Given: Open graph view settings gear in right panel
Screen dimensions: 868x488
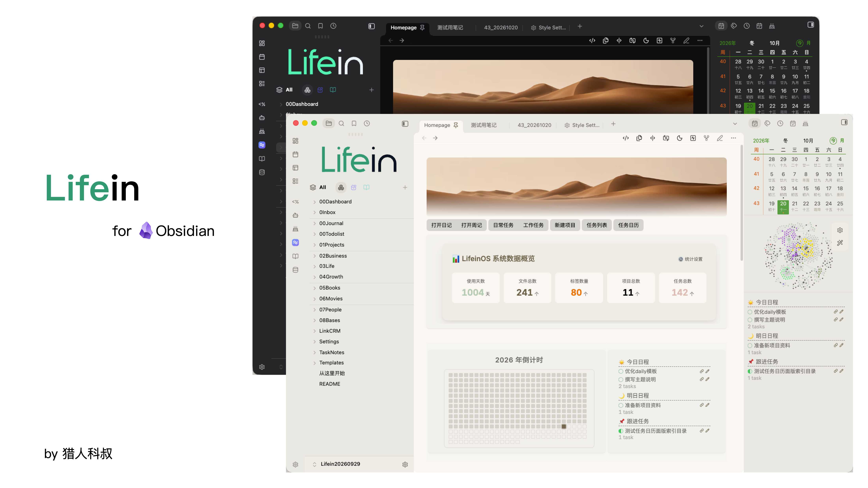Looking at the screenshot, I should [x=840, y=230].
